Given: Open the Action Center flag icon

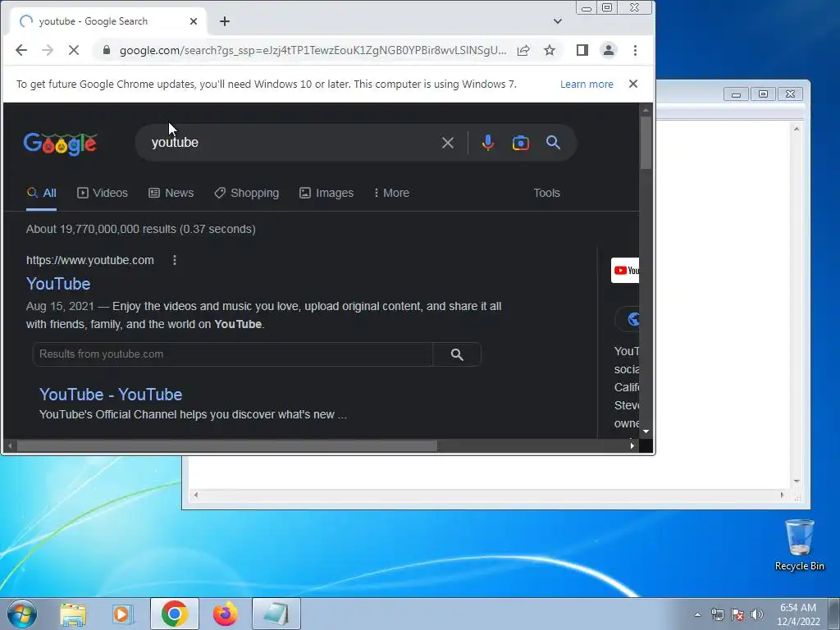Looking at the screenshot, I should (737, 614).
